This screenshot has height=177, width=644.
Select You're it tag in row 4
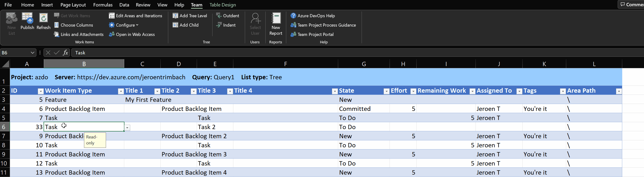[544, 109]
